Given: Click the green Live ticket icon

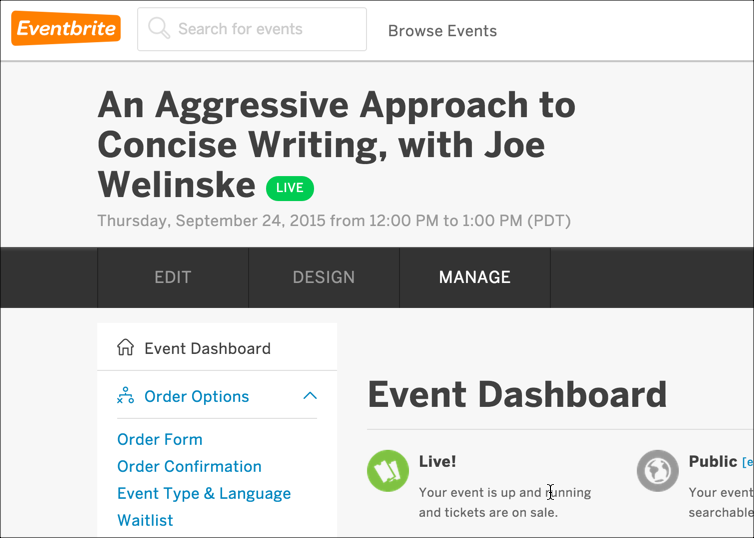Looking at the screenshot, I should 388,471.
